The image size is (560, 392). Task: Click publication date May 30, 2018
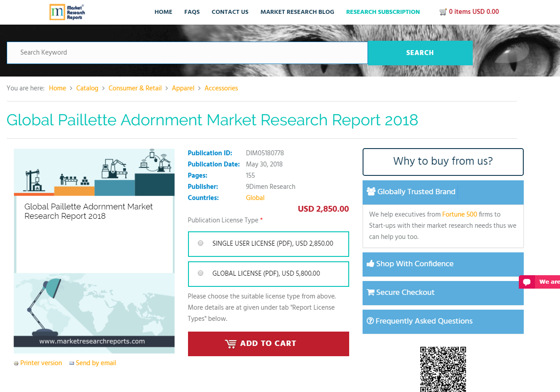point(264,164)
